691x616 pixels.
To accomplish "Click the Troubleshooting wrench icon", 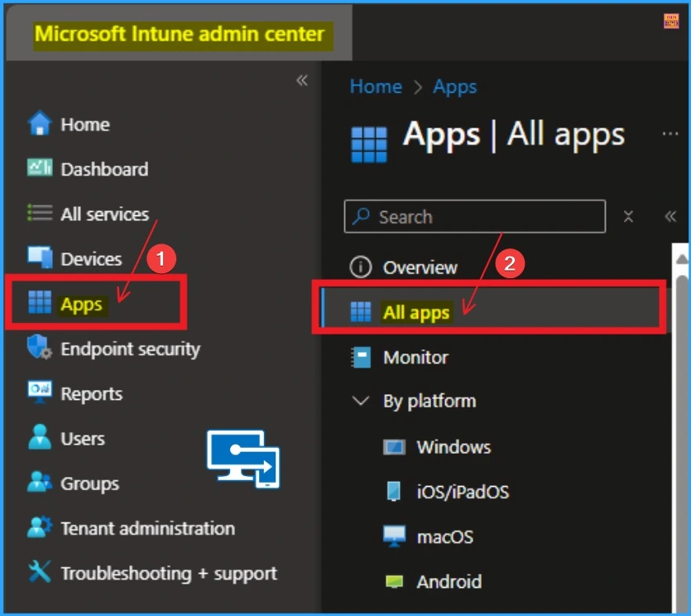I will pyautogui.click(x=40, y=572).
